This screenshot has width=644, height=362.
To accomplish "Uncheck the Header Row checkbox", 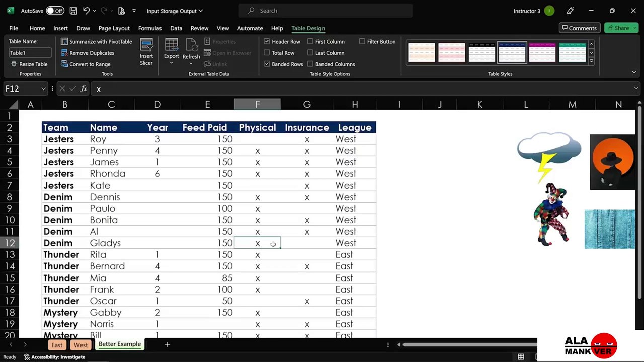I will 267,42.
